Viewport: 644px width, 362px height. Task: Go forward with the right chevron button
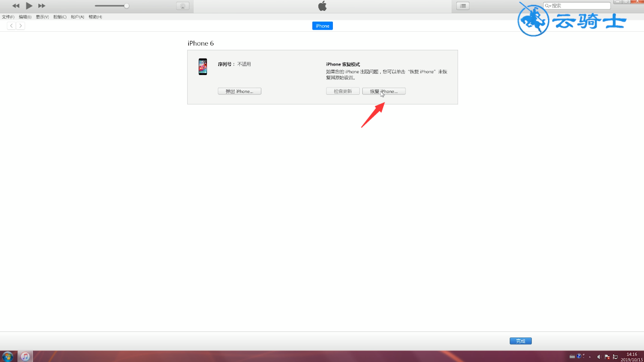pos(20,26)
